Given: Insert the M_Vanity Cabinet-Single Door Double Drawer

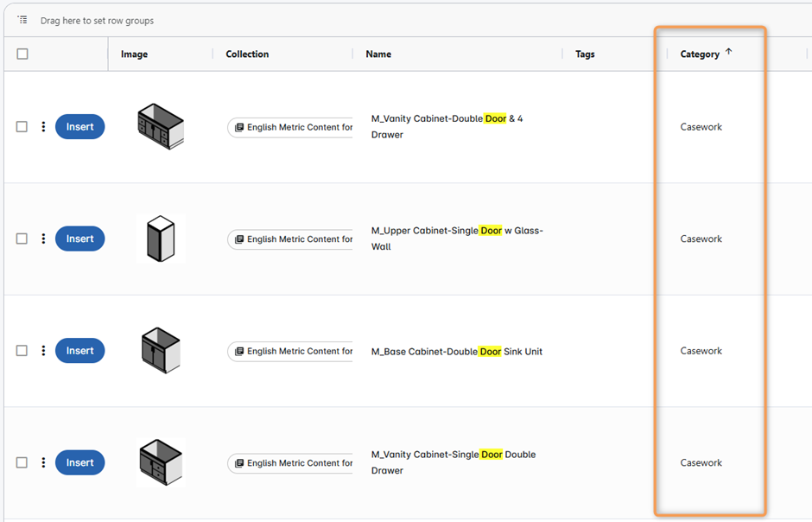Looking at the screenshot, I should (79, 463).
